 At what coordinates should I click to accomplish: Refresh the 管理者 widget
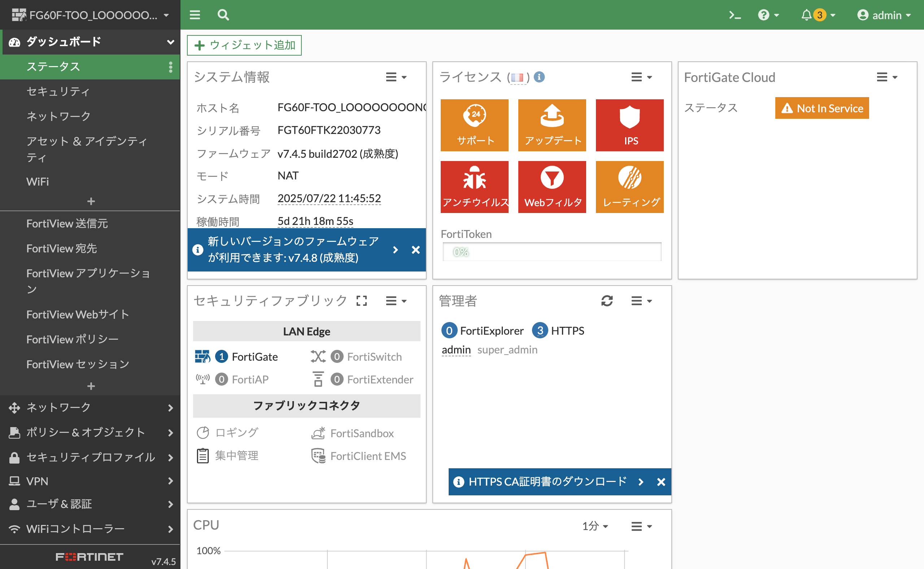607,301
